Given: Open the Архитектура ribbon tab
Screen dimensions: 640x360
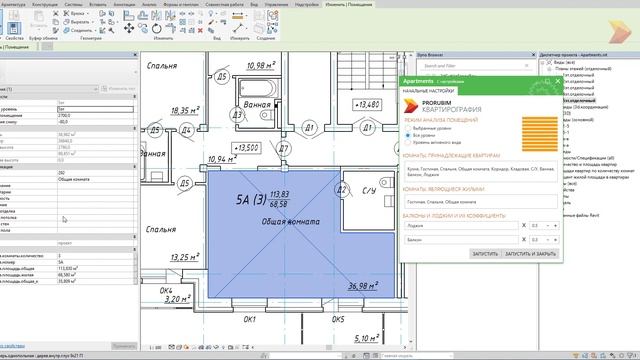Looking at the screenshot, I should click(x=13, y=4).
